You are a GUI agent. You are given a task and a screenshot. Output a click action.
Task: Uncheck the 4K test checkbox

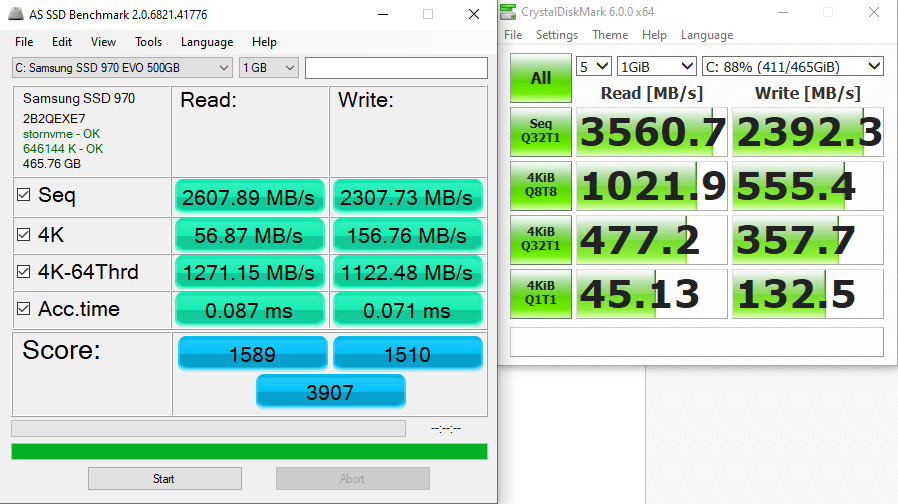tap(23, 235)
